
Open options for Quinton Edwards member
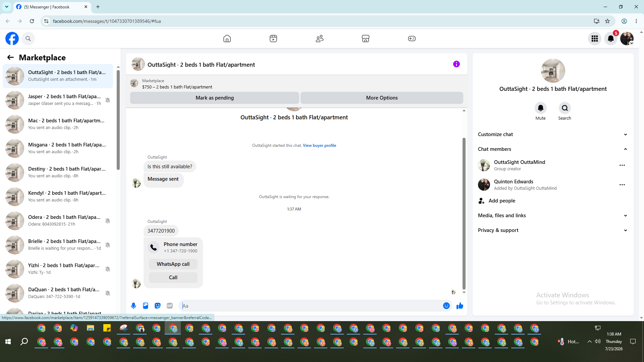[x=622, y=185]
